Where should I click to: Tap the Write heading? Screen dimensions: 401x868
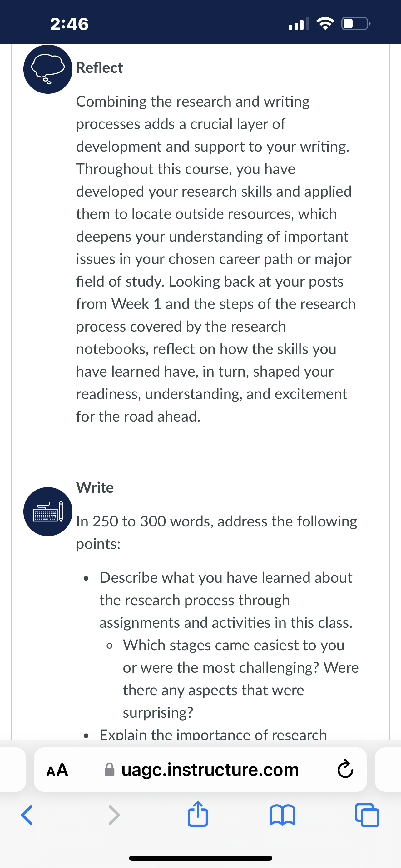pyautogui.click(x=95, y=487)
